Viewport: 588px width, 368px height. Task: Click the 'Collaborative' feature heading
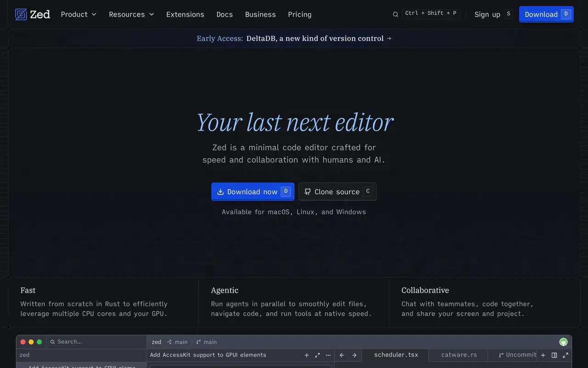(x=425, y=290)
